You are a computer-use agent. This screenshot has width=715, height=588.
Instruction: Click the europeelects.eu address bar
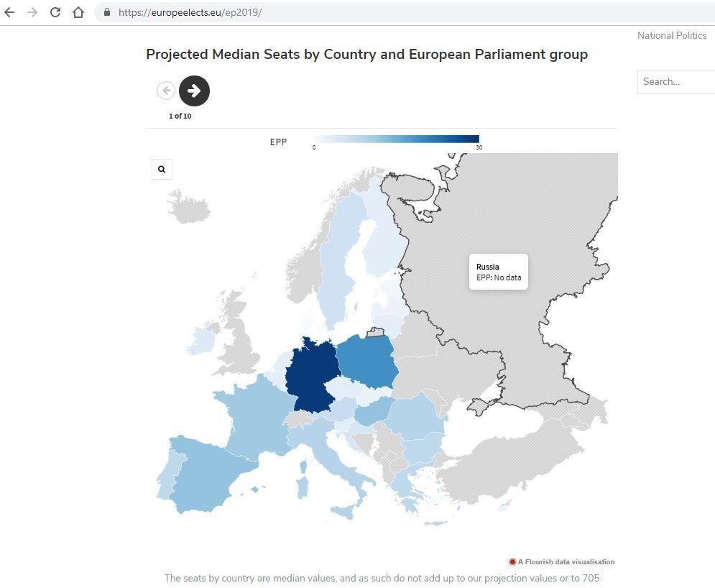tap(404, 12)
